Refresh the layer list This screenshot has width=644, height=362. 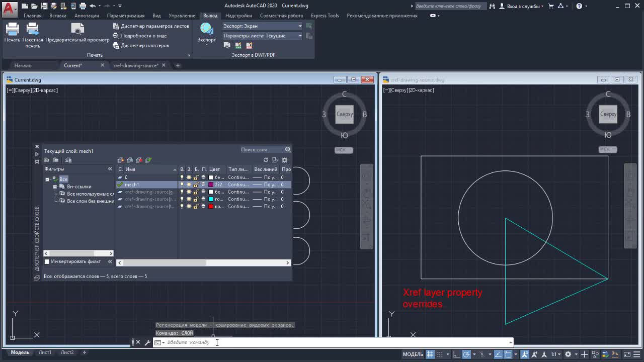266,160
